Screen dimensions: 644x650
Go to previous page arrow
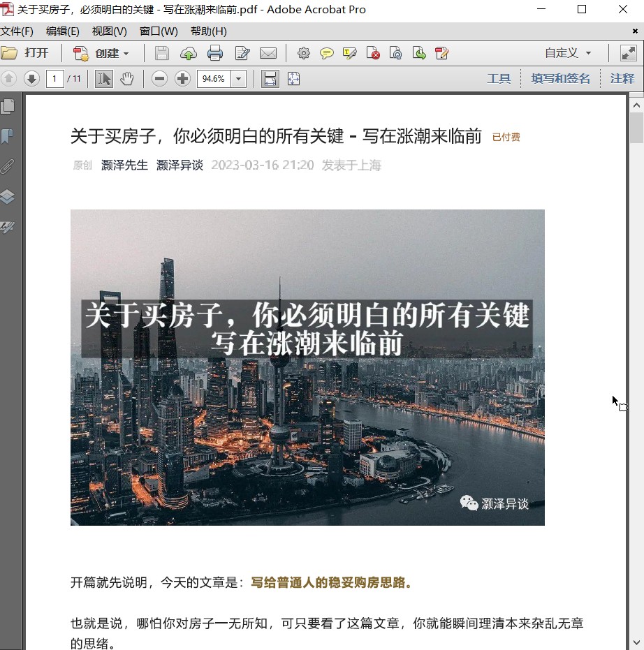tap(8, 79)
